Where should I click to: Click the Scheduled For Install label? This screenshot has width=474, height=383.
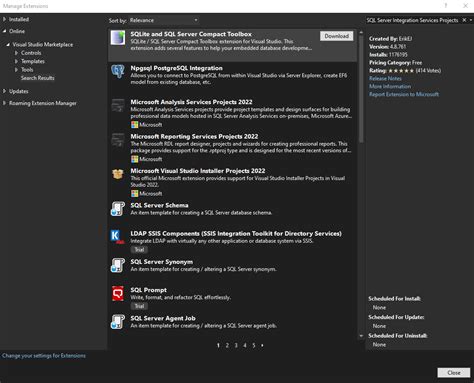(x=394, y=299)
